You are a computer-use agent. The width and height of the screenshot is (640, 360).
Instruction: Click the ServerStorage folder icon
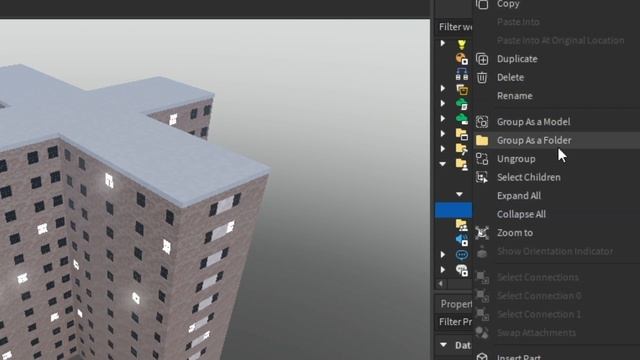pyautogui.click(x=462, y=133)
